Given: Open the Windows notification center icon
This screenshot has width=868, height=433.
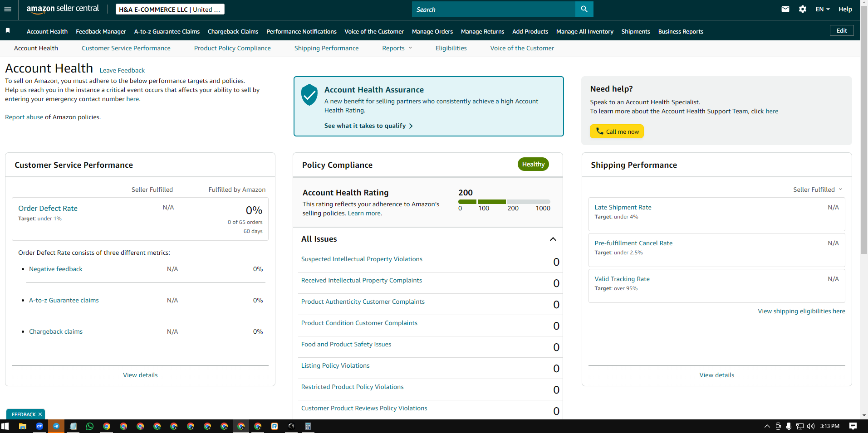Looking at the screenshot, I should [853, 426].
